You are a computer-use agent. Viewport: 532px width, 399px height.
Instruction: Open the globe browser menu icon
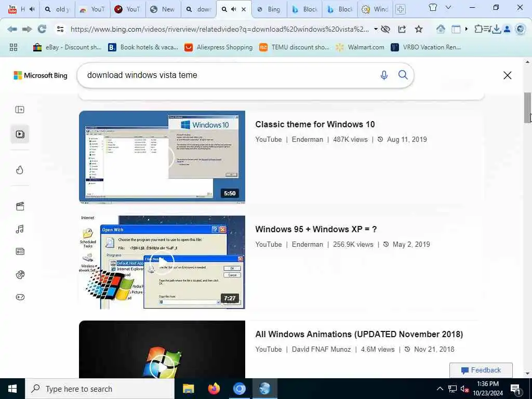[520, 30]
